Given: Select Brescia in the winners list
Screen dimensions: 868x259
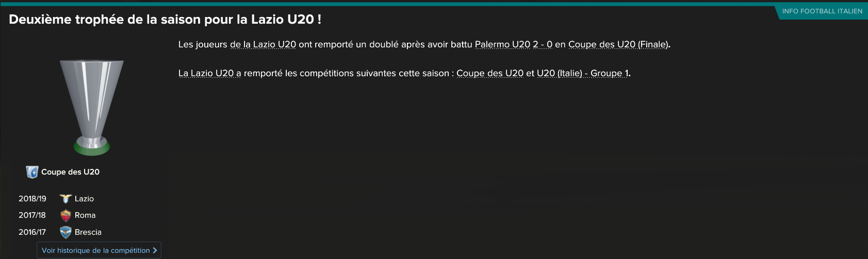Looking at the screenshot, I should [x=88, y=232].
